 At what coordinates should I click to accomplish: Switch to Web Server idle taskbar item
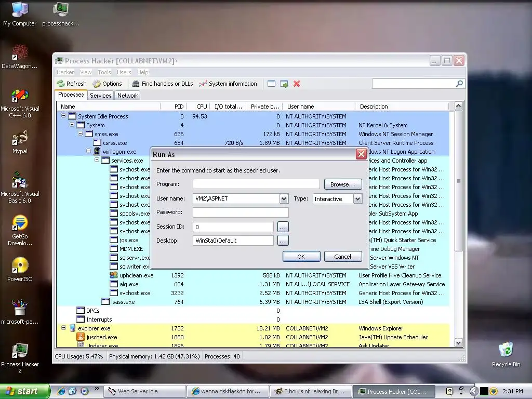(x=145, y=391)
